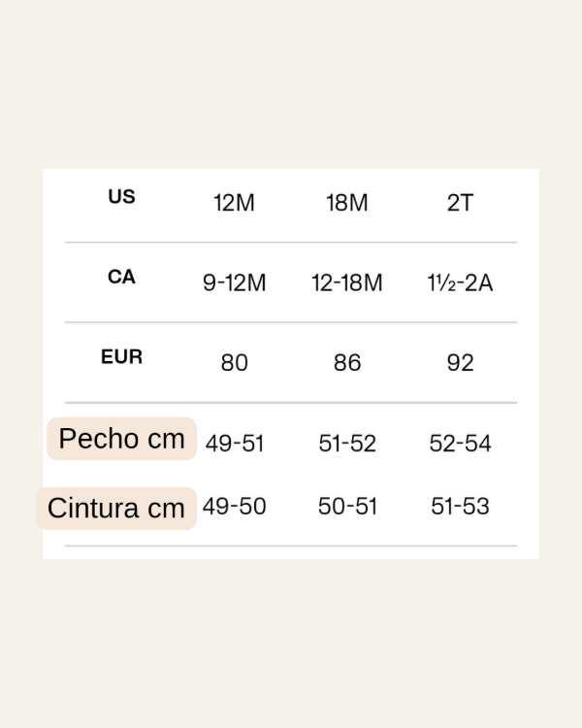Screen dimensions: 582x728
Task: Select the 18M US size cell
Action: click(x=347, y=204)
